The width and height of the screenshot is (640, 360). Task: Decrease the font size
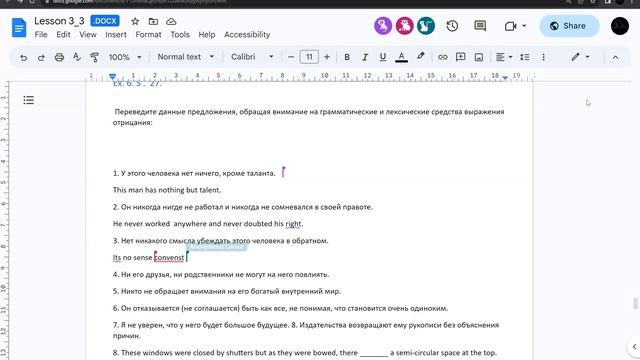[x=291, y=57]
